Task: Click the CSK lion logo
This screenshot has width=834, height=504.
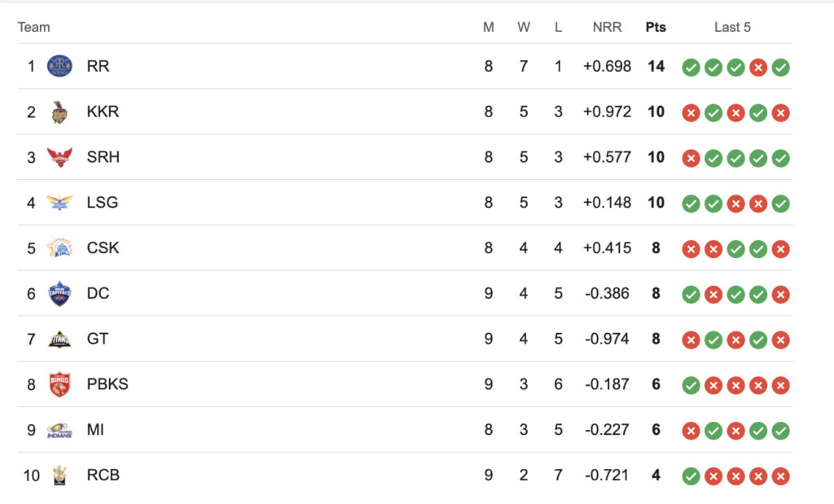Action: click(59, 248)
